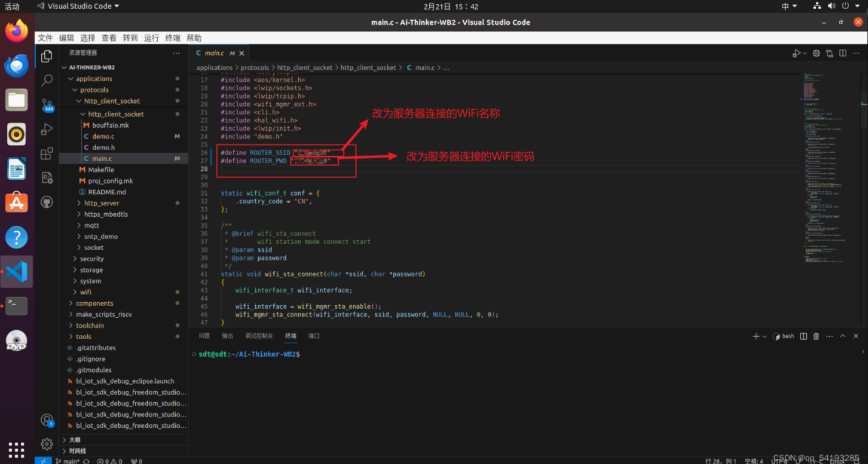Image resolution: width=868 pixels, height=464 pixels.
Task: Create a new terminal with plus icon
Action: coord(756,336)
